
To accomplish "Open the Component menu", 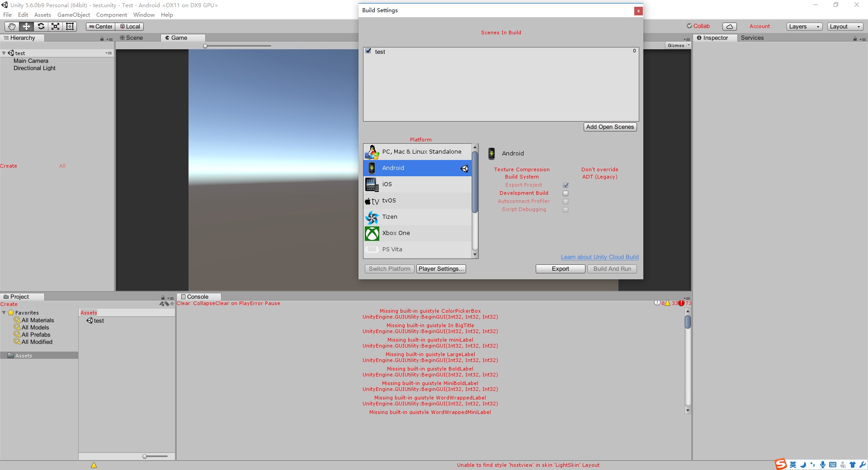I will point(112,15).
